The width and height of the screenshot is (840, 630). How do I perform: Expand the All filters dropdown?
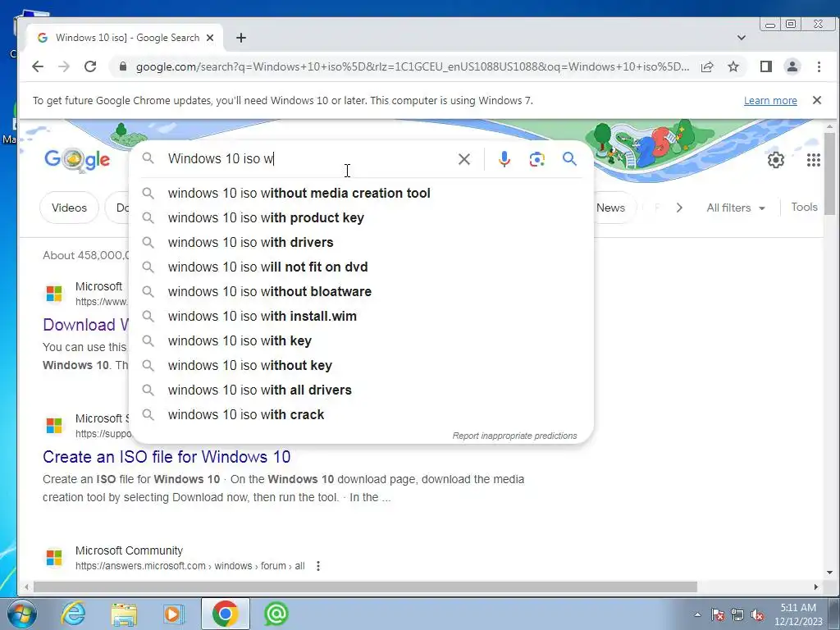click(x=736, y=208)
